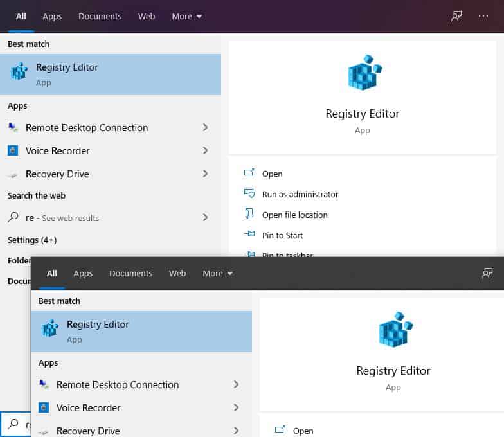This screenshot has width=504, height=437.
Task: Expand Remote Desktop Connection arrow in lower list
Action: click(x=236, y=384)
